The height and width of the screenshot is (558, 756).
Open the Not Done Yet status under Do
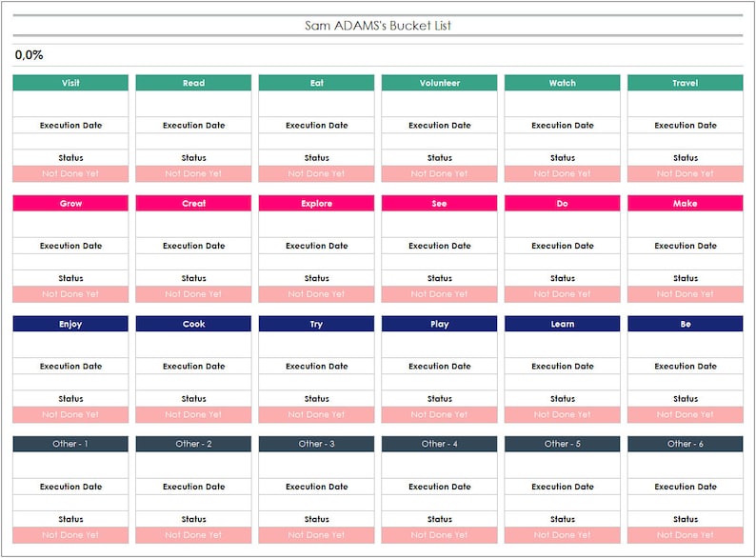562,294
